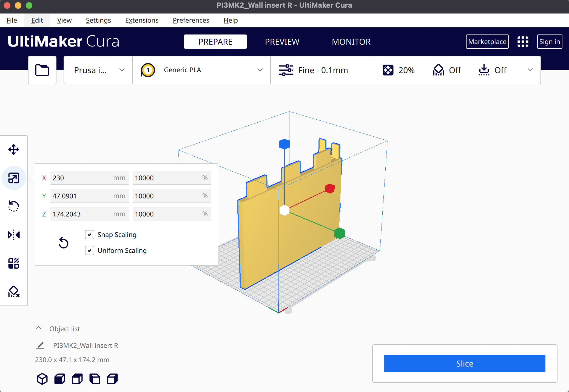
Task: Open the Marketplace button
Action: click(487, 42)
